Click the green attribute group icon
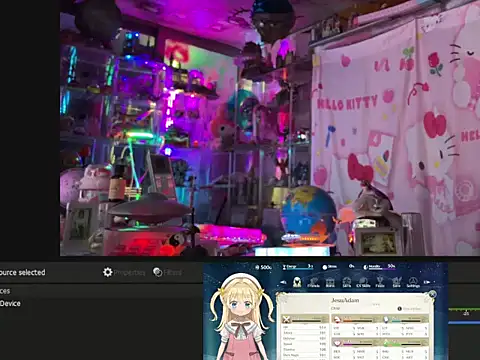Viewport: 480px width, 360px height. (386, 343)
